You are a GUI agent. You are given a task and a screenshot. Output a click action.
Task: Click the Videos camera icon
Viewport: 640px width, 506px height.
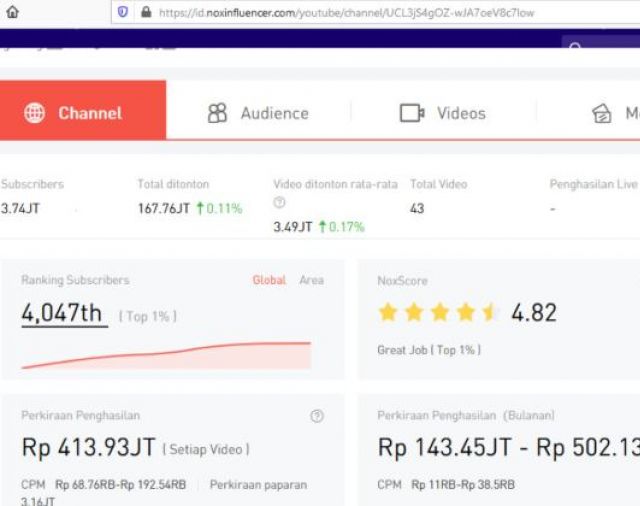pos(412,113)
